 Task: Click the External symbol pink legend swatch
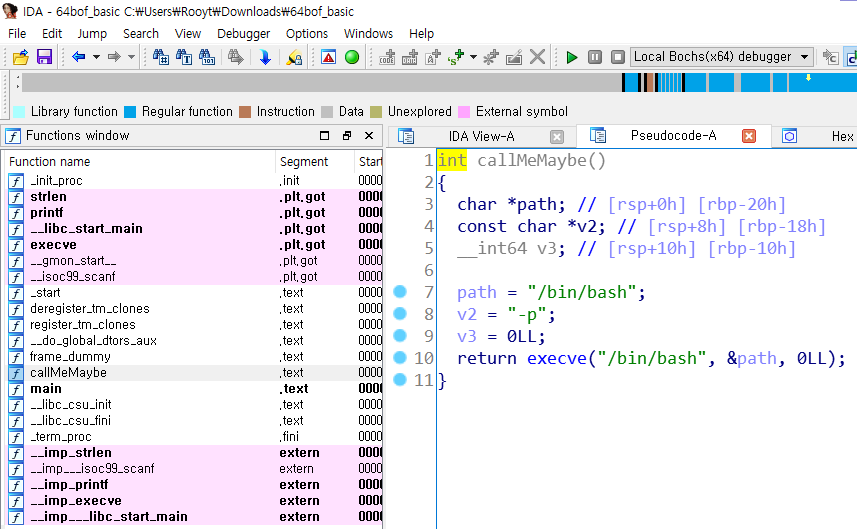[x=464, y=112]
